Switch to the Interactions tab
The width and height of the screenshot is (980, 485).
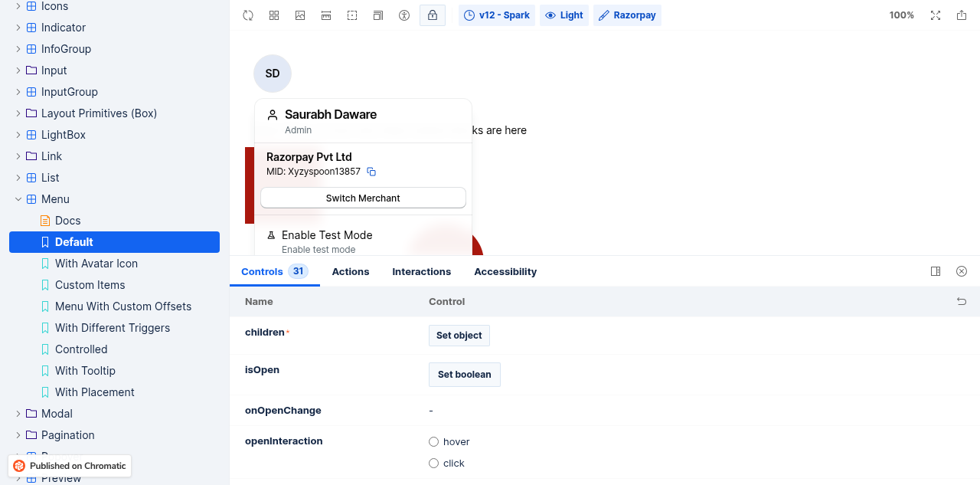click(422, 271)
